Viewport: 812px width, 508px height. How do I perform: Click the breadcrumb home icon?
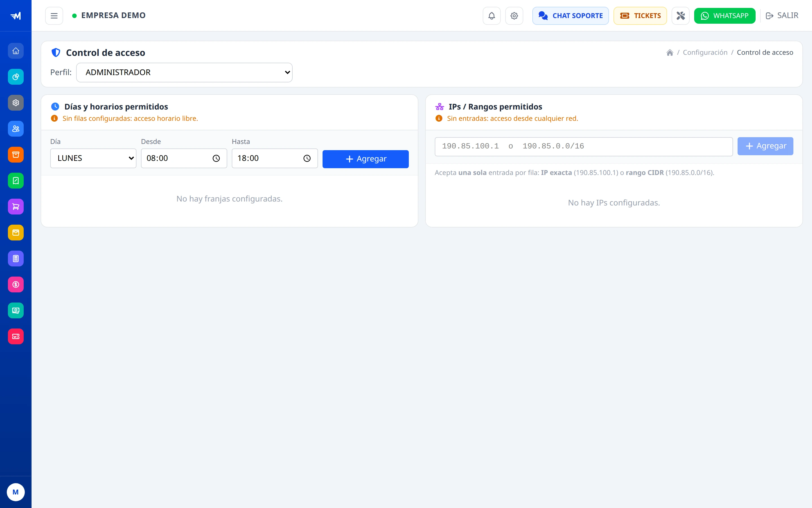(670, 52)
